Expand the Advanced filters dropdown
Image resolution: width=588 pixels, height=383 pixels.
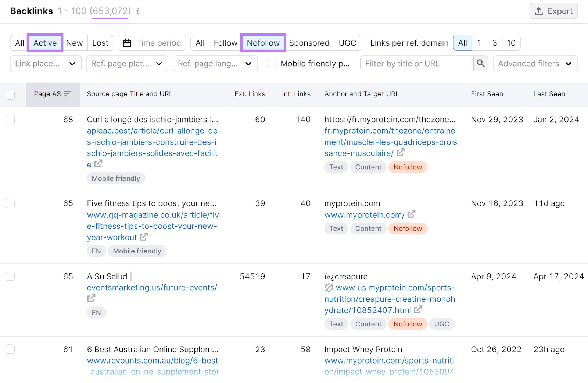click(x=535, y=63)
